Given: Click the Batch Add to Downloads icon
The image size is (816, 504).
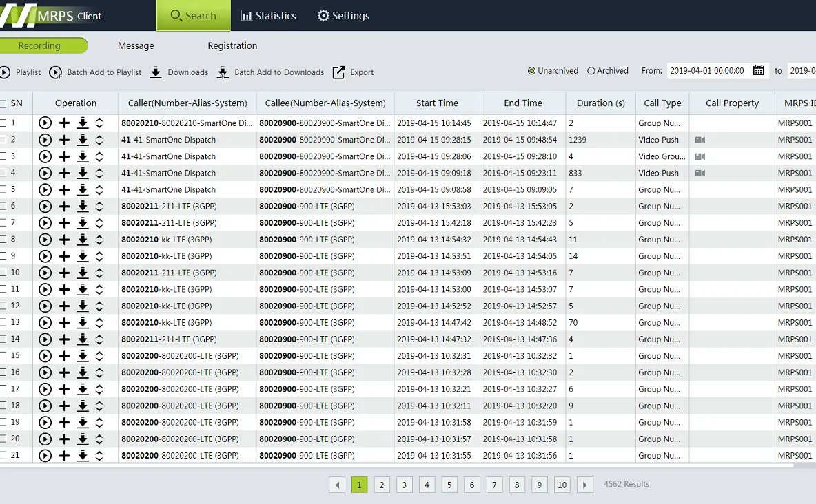Looking at the screenshot, I should point(222,72).
